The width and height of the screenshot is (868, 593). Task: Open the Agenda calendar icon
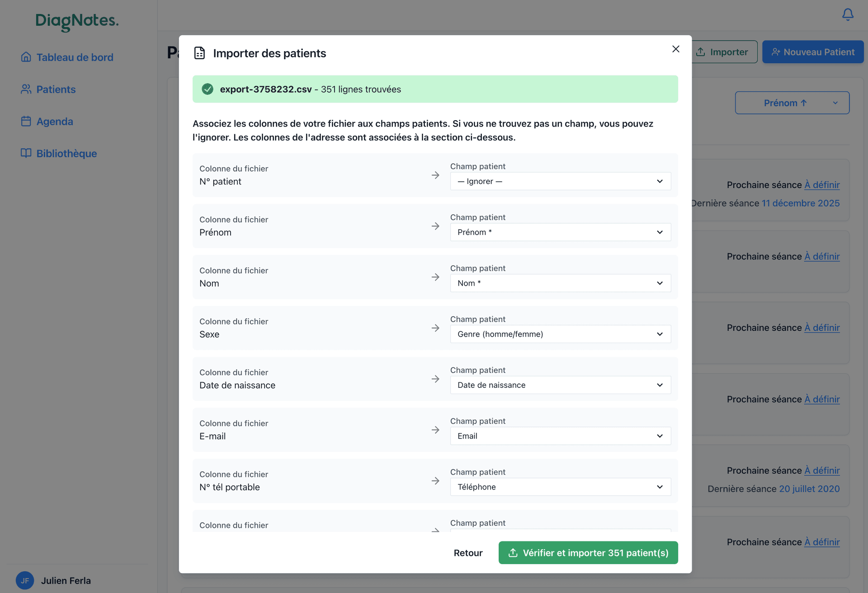26,121
